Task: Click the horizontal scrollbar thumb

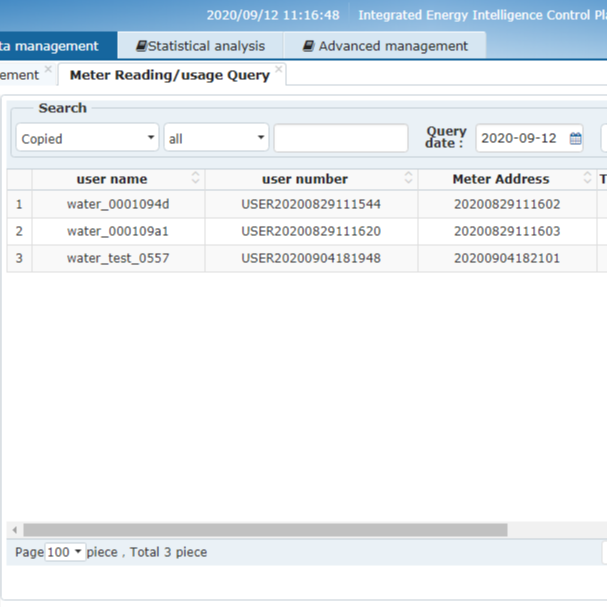Action: (265, 530)
